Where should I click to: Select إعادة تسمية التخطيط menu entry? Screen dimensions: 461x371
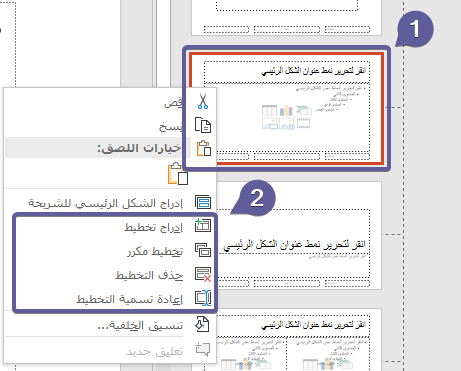pyautogui.click(x=130, y=299)
